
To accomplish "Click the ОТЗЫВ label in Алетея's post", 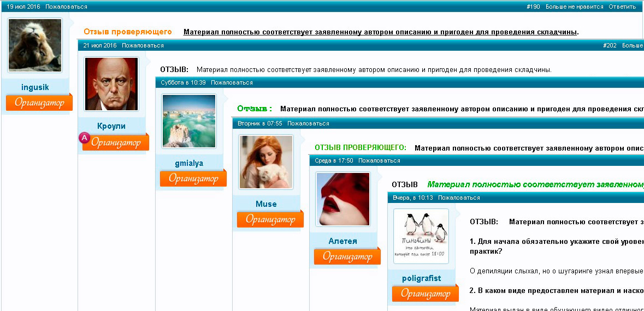I will [x=405, y=184].
